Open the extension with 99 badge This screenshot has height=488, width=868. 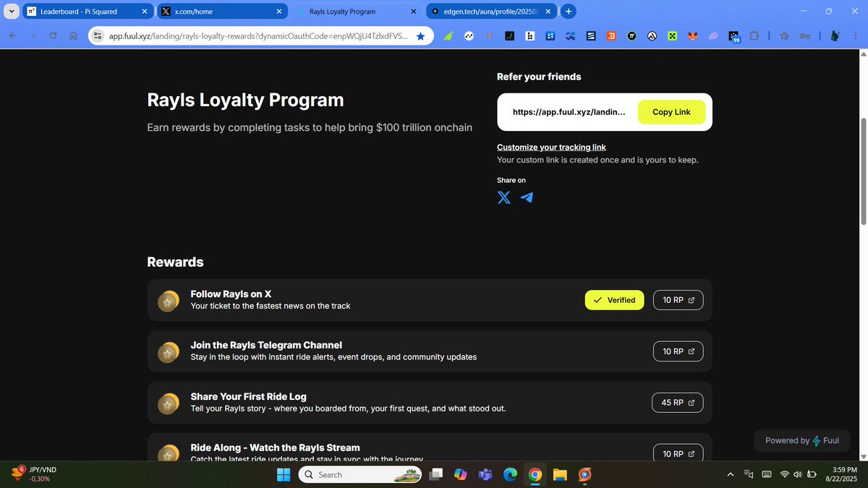point(734,36)
